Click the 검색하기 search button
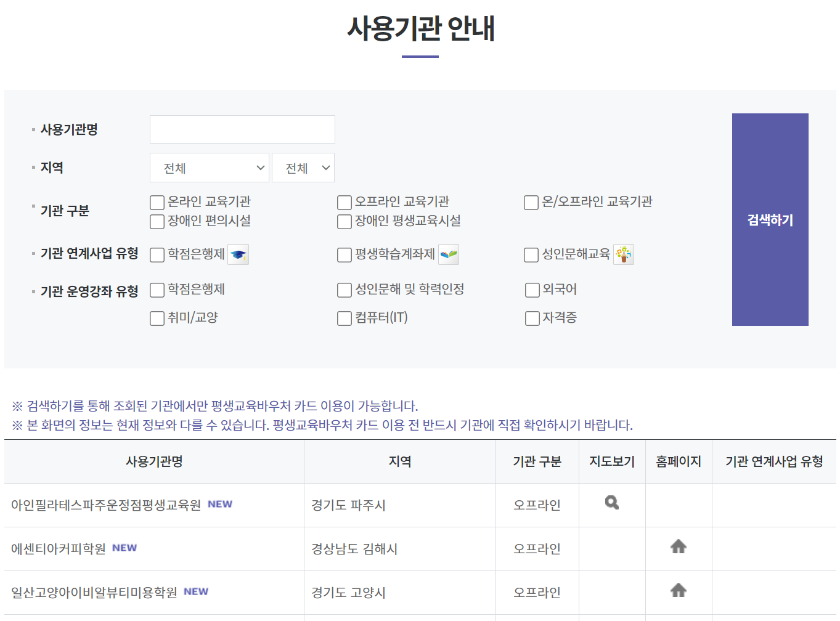Viewport: 840px width, 621px height. [770, 219]
